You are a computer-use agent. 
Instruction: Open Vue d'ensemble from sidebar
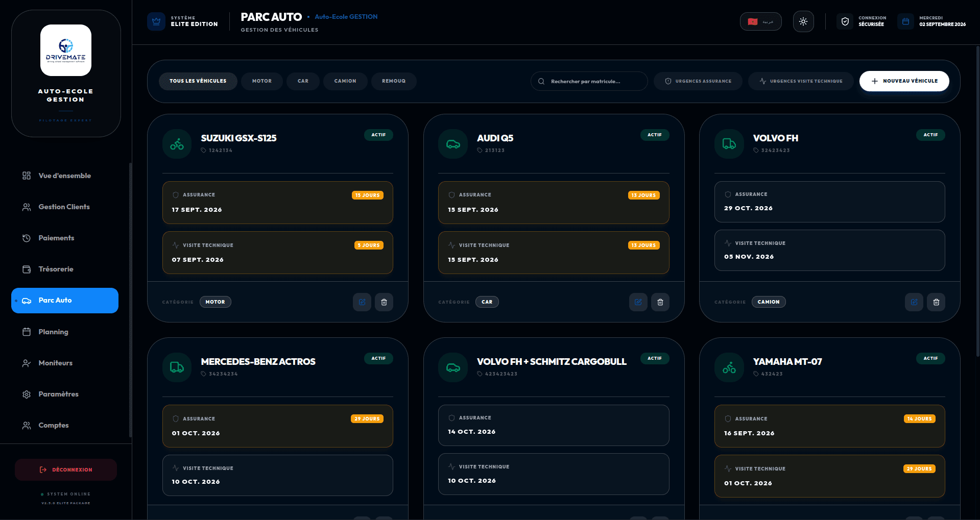[x=65, y=176]
